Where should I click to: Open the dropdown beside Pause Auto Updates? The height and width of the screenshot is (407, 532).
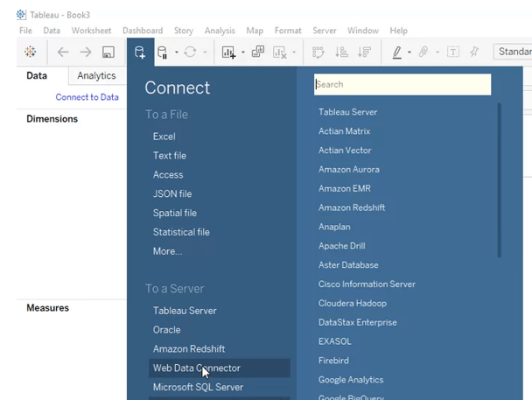click(177, 53)
